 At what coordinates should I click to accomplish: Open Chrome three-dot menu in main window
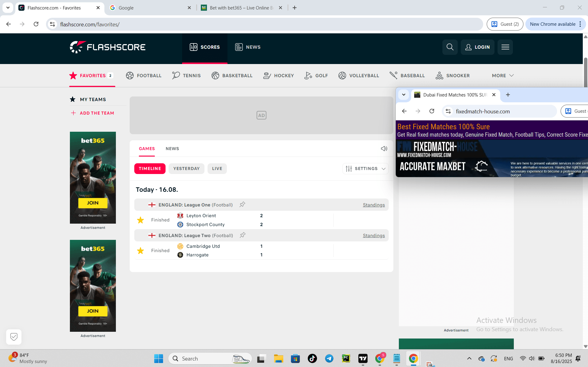(x=580, y=24)
